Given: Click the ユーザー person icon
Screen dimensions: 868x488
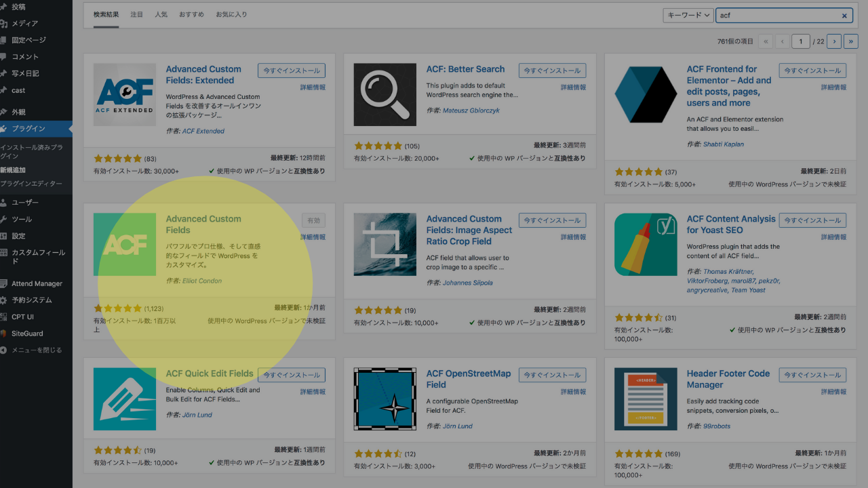Looking at the screenshot, I should pos(3,203).
